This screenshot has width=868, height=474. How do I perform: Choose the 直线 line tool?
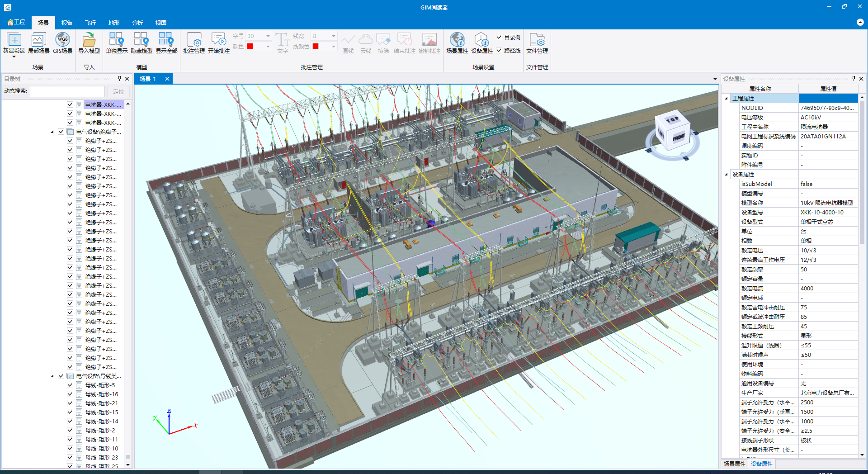348,43
